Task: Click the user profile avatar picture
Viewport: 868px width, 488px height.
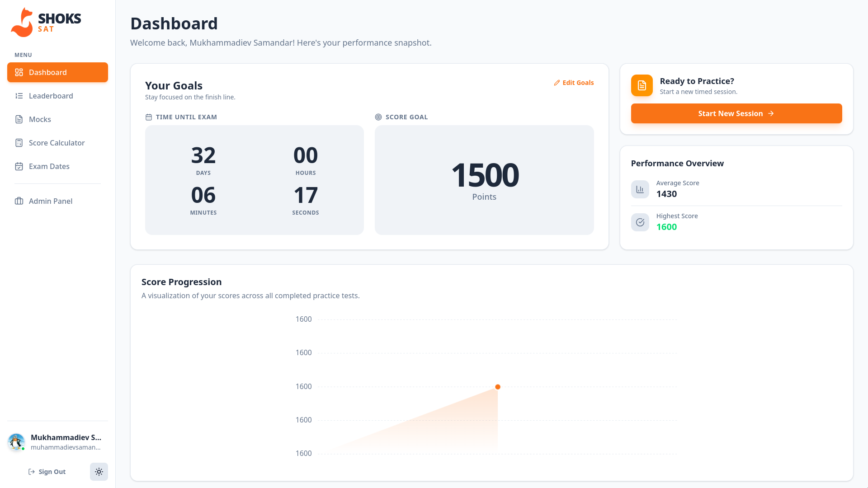Action: (17, 442)
